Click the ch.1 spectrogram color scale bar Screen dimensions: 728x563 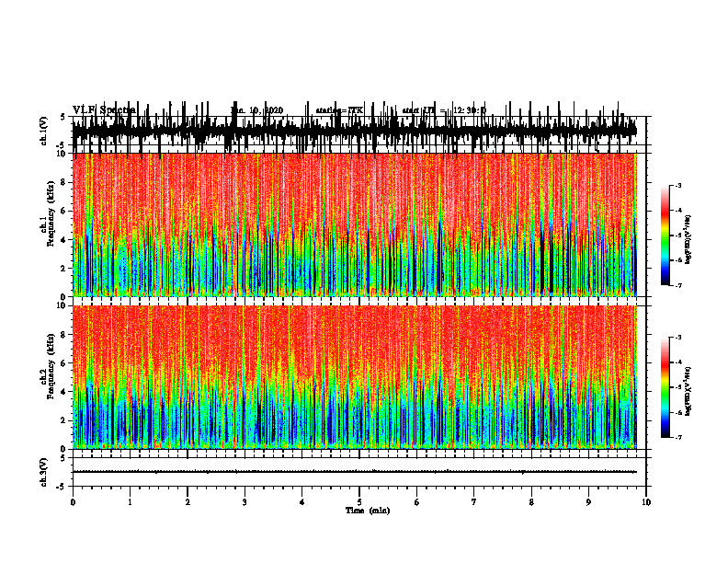coord(665,236)
